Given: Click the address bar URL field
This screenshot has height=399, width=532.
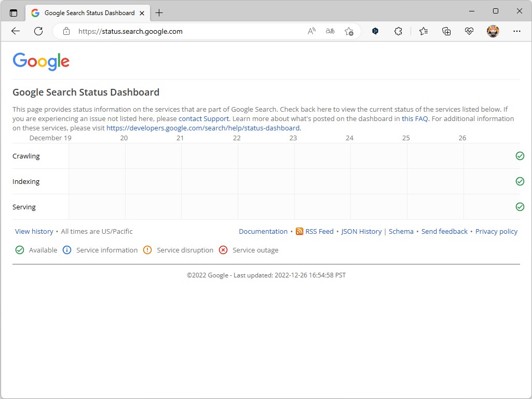Looking at the screenshot, I should (x=187, y=31).
